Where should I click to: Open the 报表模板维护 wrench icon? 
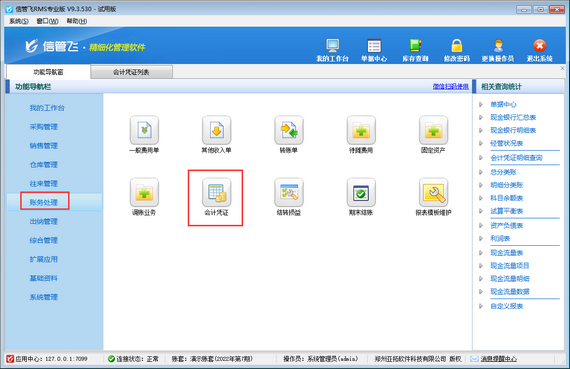point(433,192)
